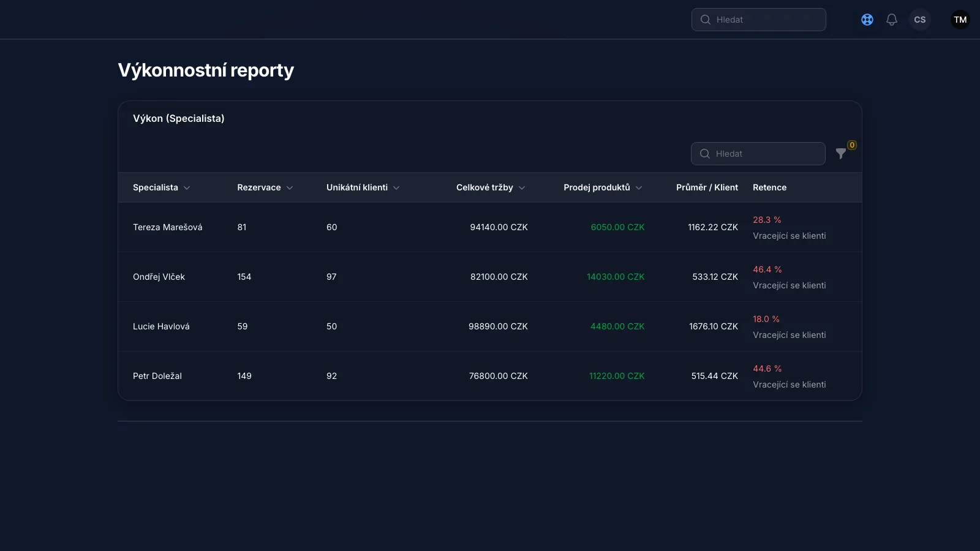
Task: Click the Průměr / Klient column header
Action: pyautogui.click(x=707, y=187)
